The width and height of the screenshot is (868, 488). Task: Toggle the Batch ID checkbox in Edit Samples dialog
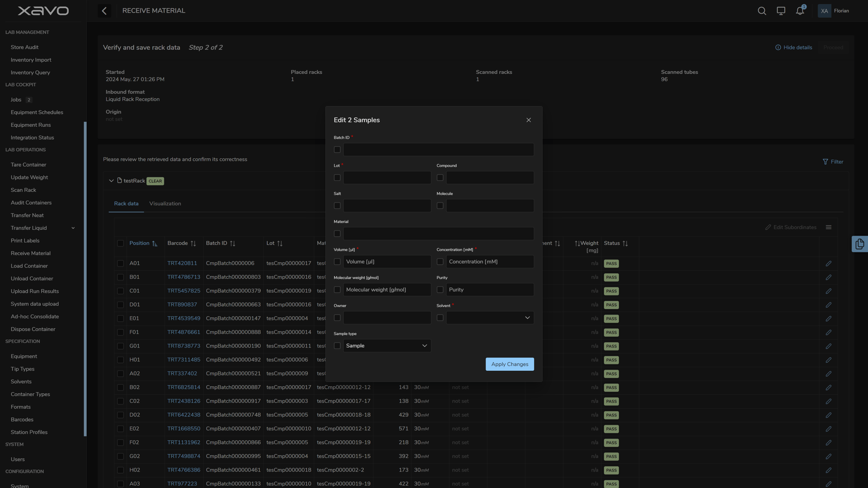point(337,150)
